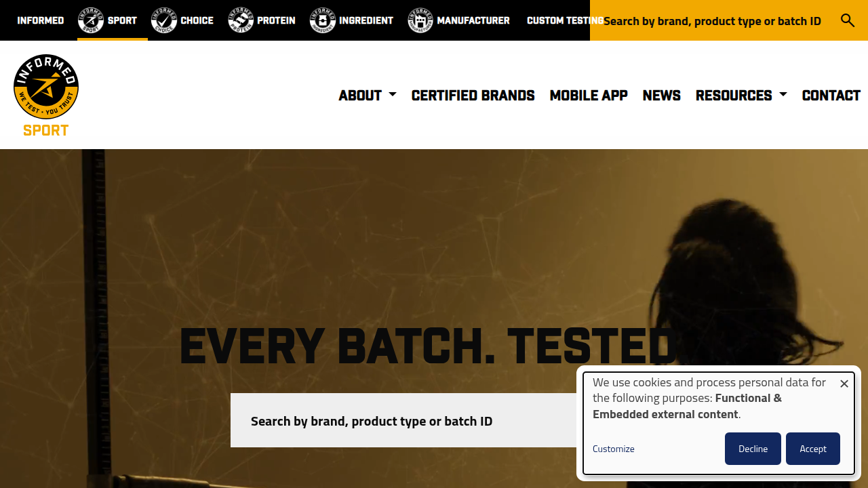Image resolution: width=868 pixels, height=488 pixels.
Task: Go to the MANUFACTURER site label
Action: (473, 20)
